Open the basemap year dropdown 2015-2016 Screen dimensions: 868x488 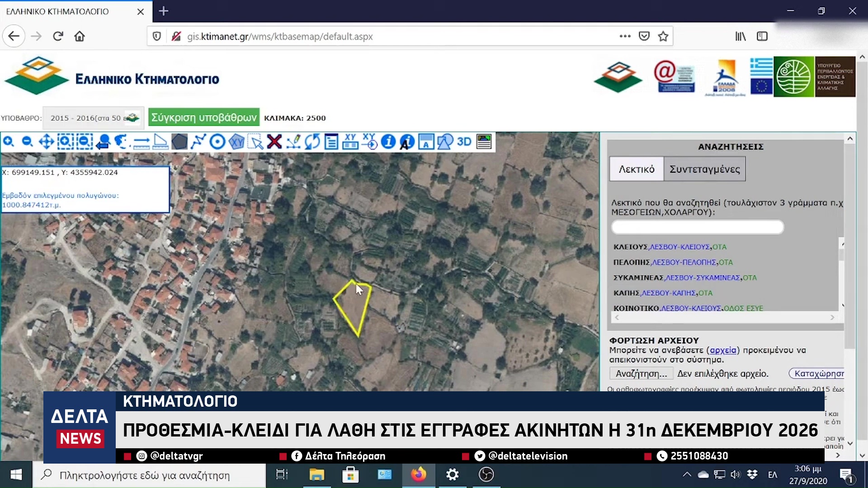pos(94,118)
